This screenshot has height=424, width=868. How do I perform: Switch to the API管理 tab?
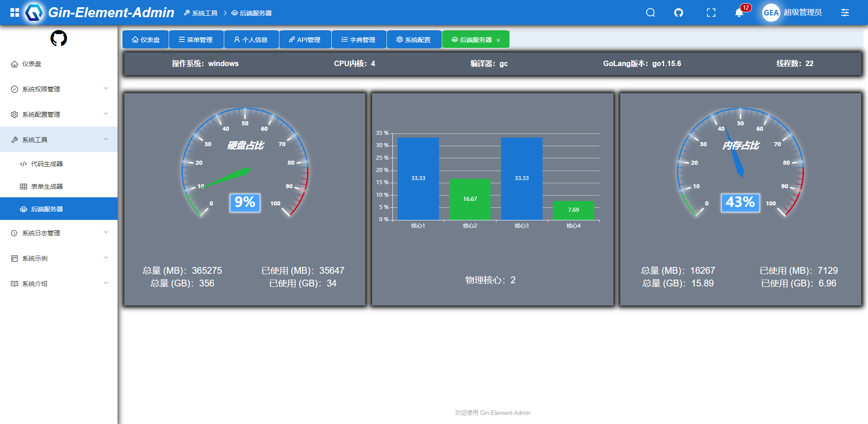tap(305, 40)
